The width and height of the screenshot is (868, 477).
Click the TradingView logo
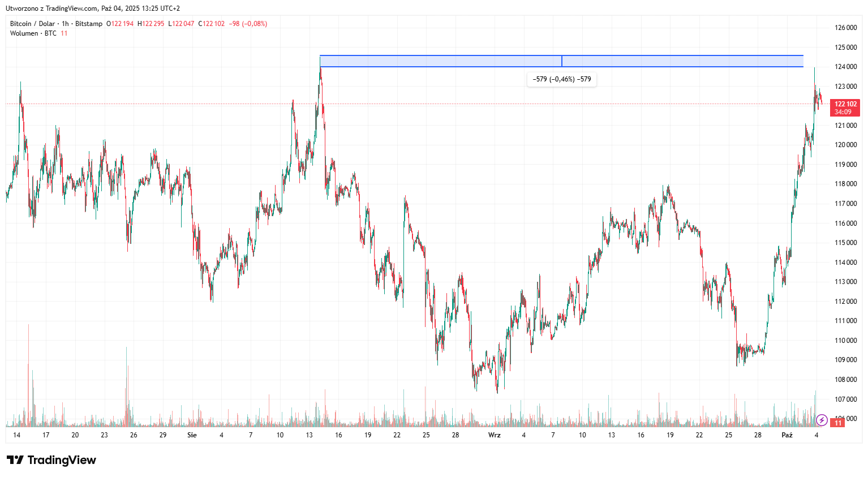51,460
